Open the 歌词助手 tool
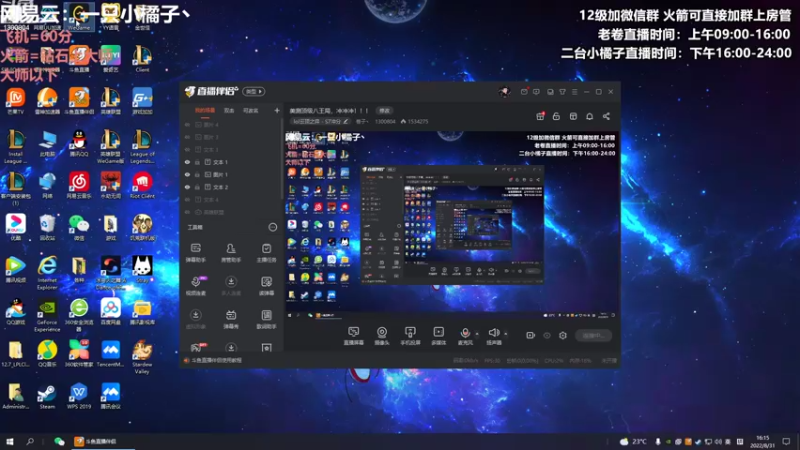800x450 pixels. click(x=266, y=319)
